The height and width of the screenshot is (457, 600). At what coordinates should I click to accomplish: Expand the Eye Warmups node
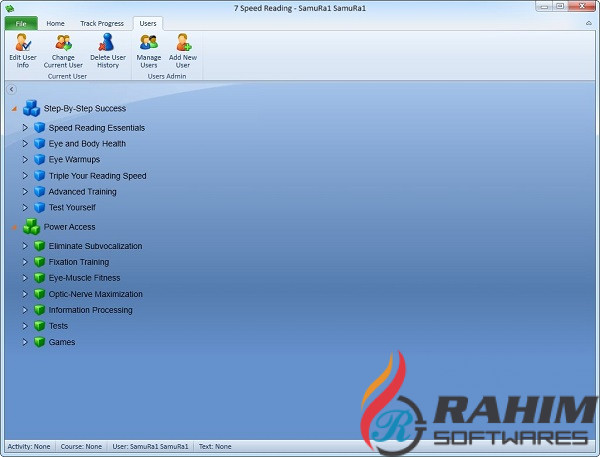(x=25, y=159)
